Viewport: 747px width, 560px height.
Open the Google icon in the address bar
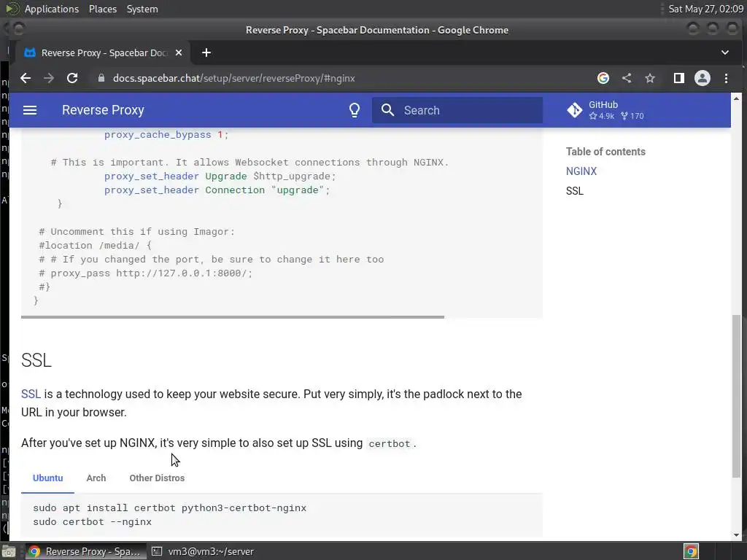[x=603, y=78]
